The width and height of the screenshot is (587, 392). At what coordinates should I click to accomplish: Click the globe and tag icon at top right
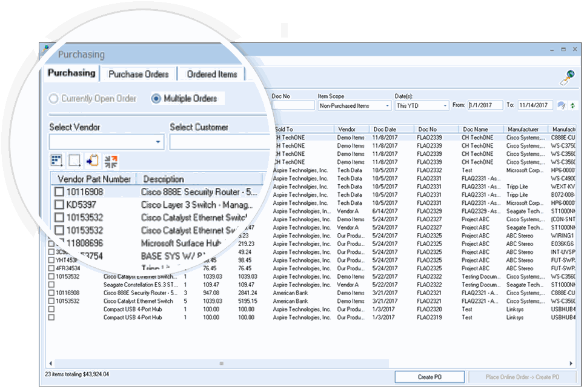[x=566, y=78]
